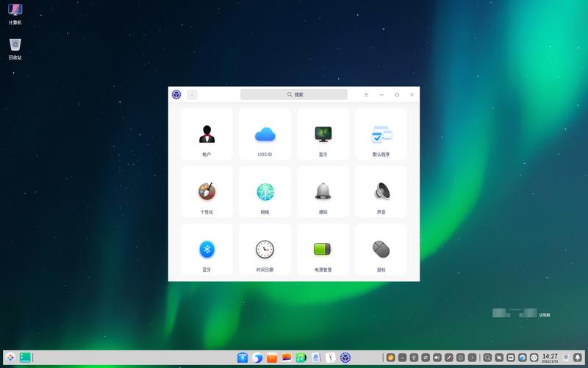Viewport: 588px width, 368px height.
Task: Open the launcher from the dock
Action: 10,358
